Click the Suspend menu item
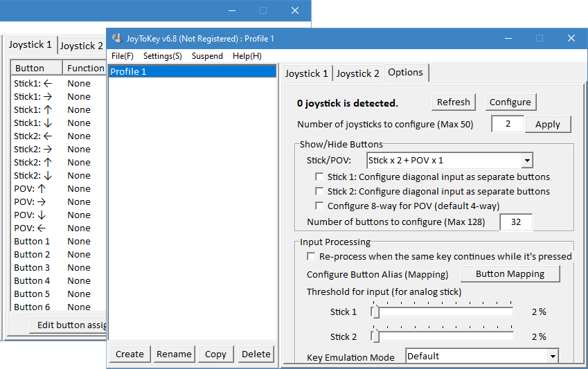This screenshot has height=369, width=588. (x=207, y=56)
